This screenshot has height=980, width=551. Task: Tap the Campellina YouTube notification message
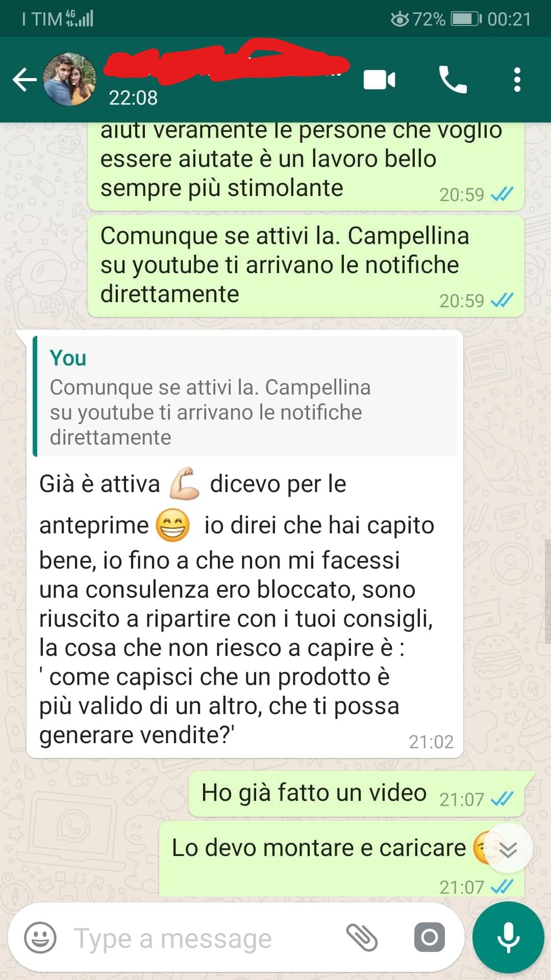tap(306, 266)
